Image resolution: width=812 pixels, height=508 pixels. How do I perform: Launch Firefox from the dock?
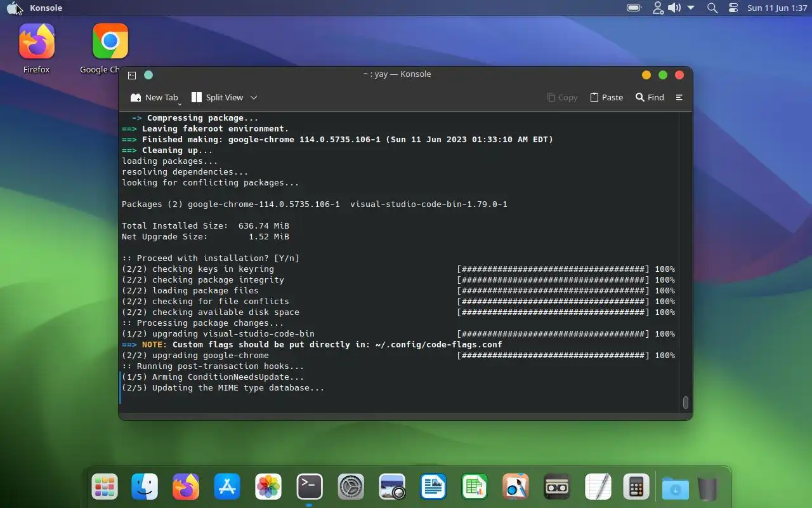click(186, 488)
